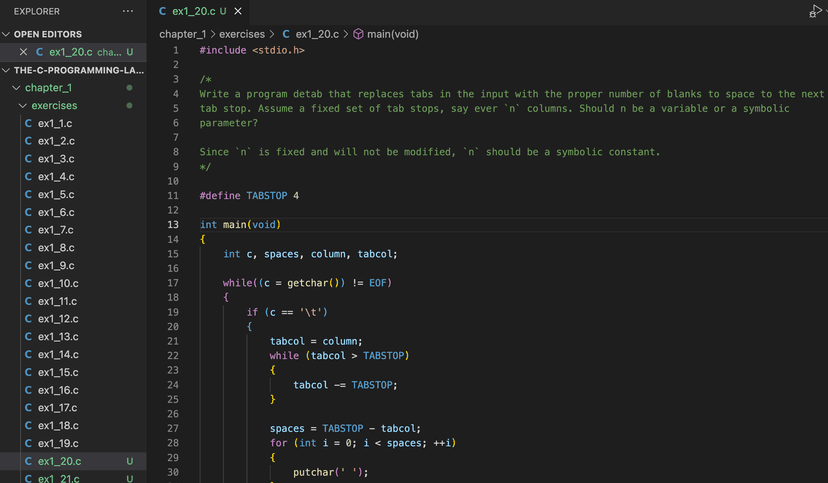The image size is (828, 483).
Task: Close ex1_20.c in Open Editors list
Action: (x=23, y=52)
